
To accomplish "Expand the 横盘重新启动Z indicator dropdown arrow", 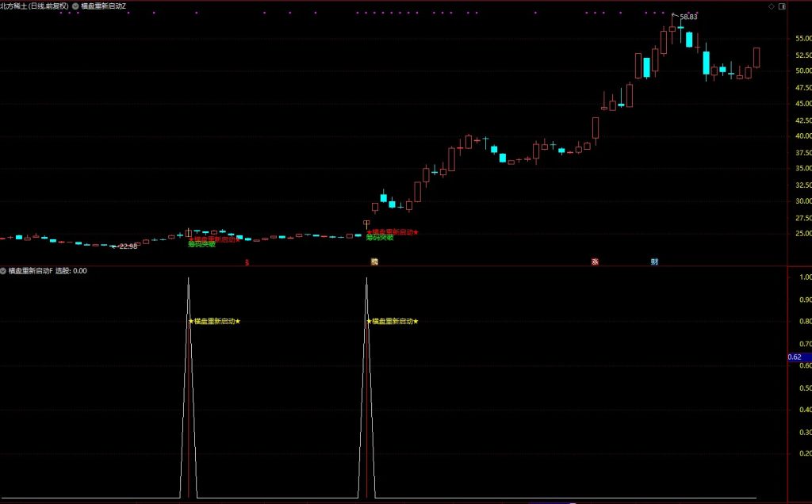I will [75, 6].
